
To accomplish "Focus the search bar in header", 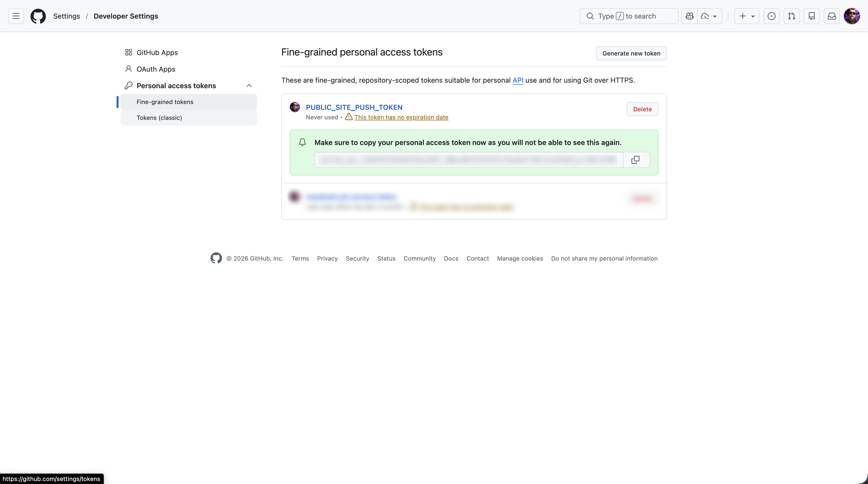I will coord(629,16).
